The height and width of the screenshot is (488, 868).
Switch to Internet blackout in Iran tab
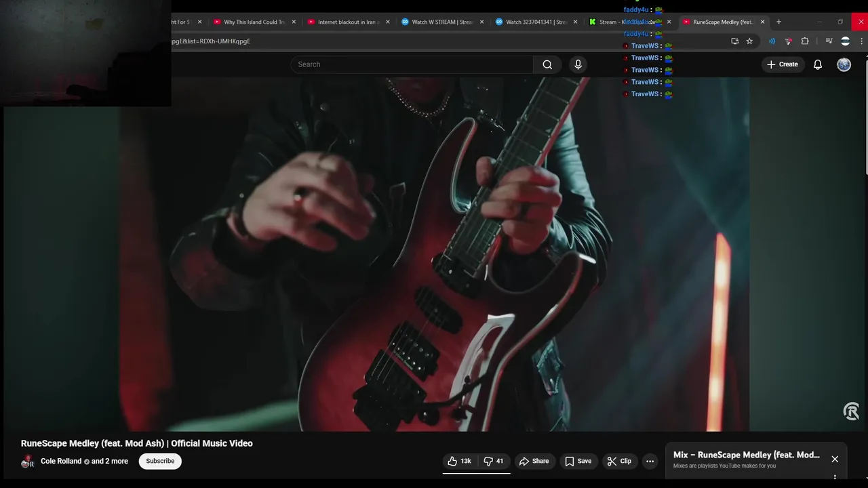349,22
